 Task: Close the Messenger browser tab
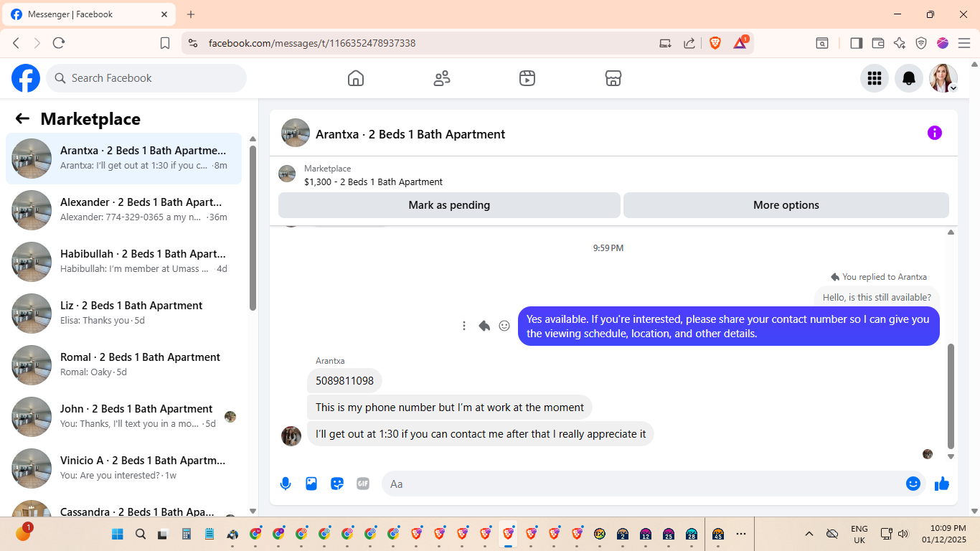tap(164, 14)
